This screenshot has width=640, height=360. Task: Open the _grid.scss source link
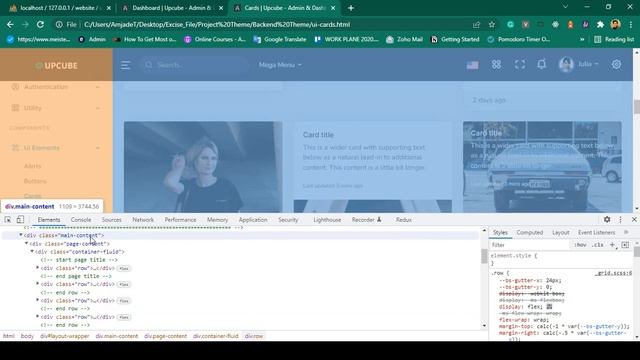click(x=613, y=273)
